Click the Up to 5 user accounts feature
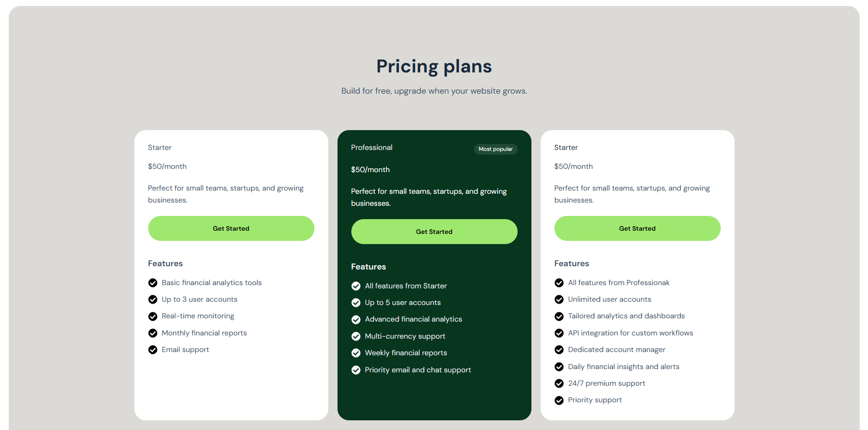 click(x=403, y=303)
